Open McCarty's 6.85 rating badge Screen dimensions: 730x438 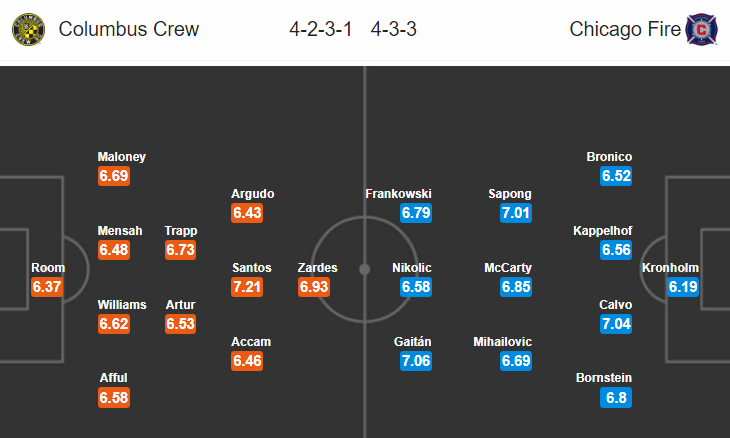(x=516, y=287)
